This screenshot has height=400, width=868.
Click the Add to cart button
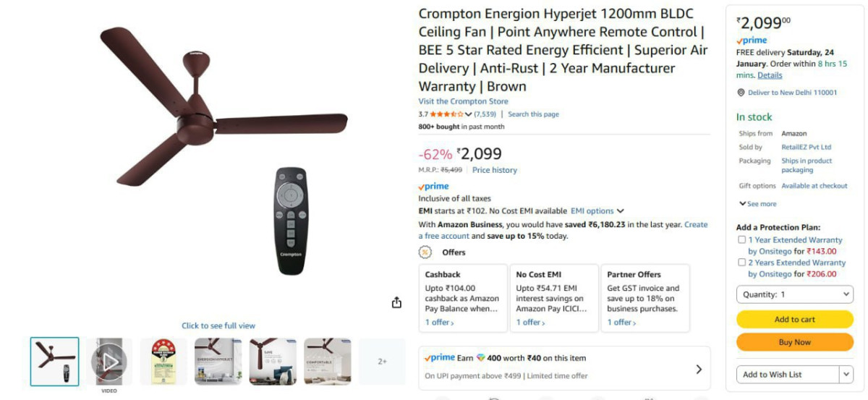(x=795, y=319)
